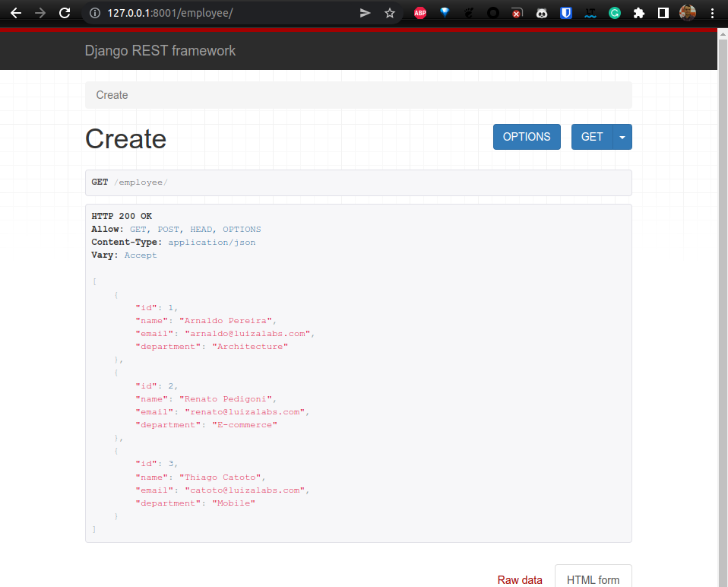Open the panda extension icon

pyautogui.click(x=542, y=13)
